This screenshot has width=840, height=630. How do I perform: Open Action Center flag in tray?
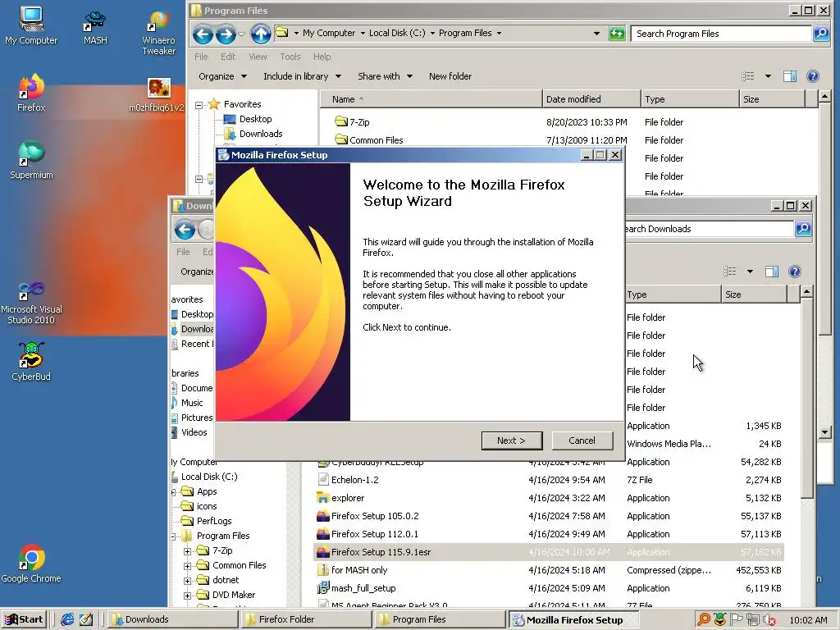coord(736,620)
